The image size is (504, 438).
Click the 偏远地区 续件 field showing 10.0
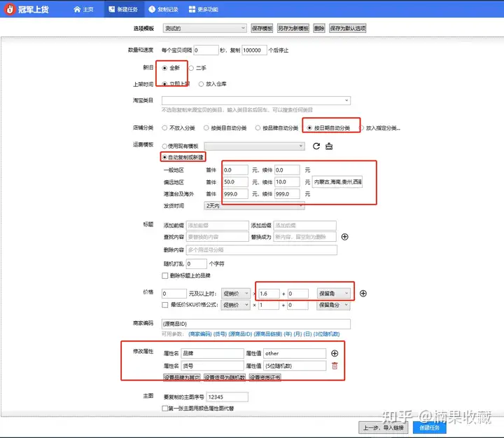(x=287, y=182)
